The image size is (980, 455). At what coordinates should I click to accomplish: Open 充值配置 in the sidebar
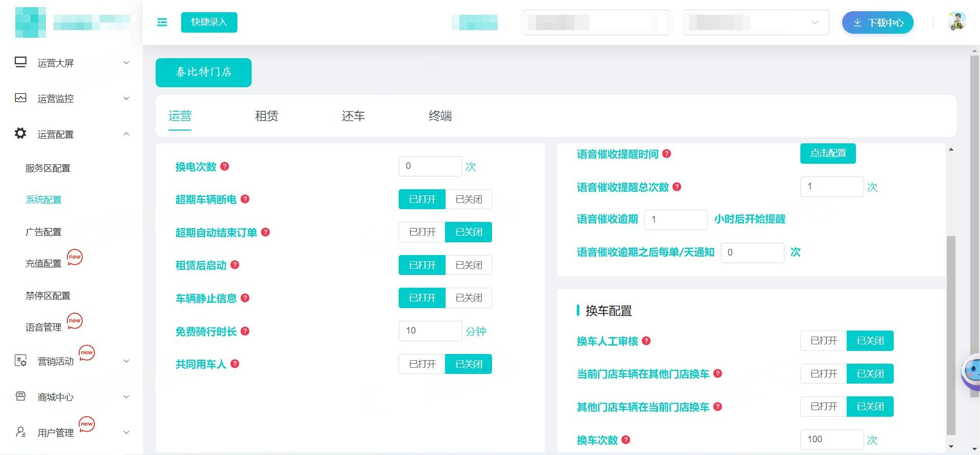coord(43,264)
